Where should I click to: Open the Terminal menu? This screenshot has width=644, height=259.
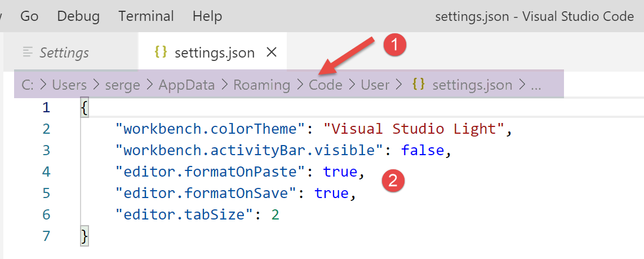pyautogui.click(x=146, y=16)
